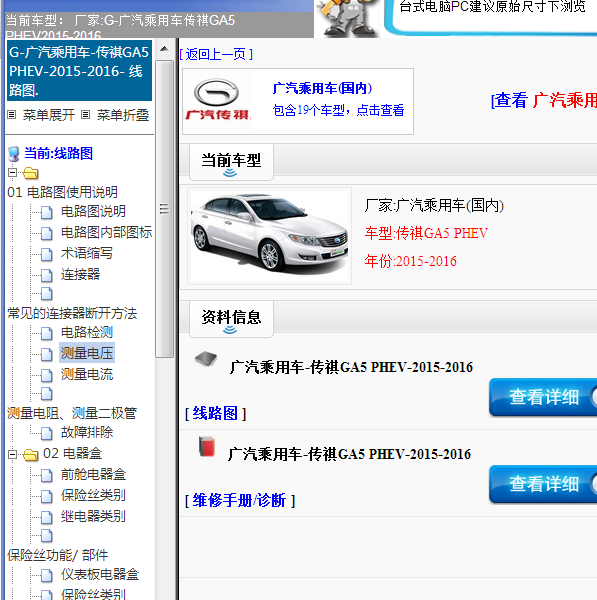This screenshot has width=597, height=600.
Task: Click 菜单展开 to expand all menus
Action: tap(49, 115)
